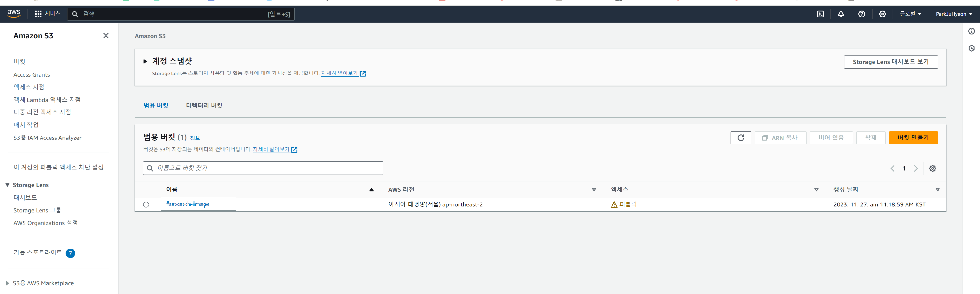Screen dimensions: 980x294
Task: Open Storage Lens 그룹 in sidebar
Action: (x=37, y=210)
